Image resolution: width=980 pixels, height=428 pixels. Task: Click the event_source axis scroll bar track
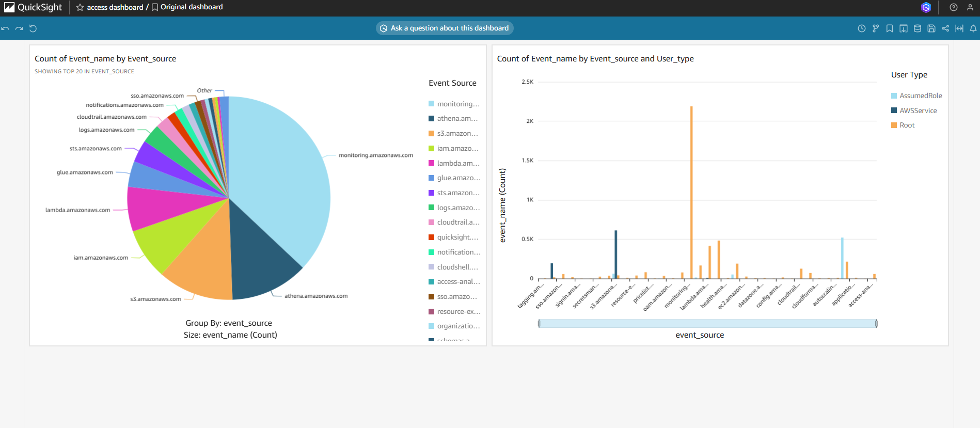(x=707, y=323)
